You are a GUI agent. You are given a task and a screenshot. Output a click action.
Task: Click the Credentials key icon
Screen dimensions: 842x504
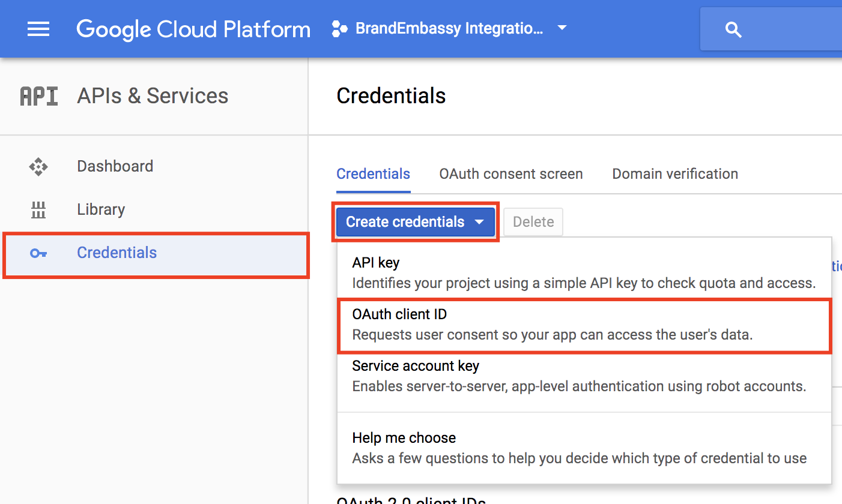coord(38,253)
